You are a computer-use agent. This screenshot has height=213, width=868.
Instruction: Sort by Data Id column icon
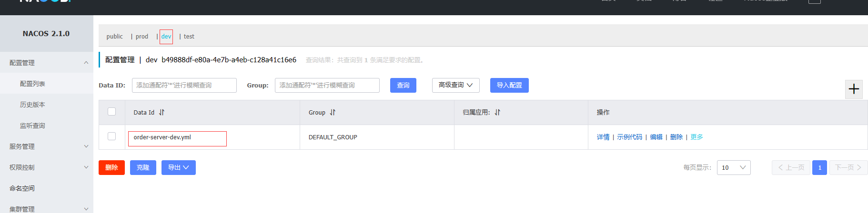[x=162, y=112]
